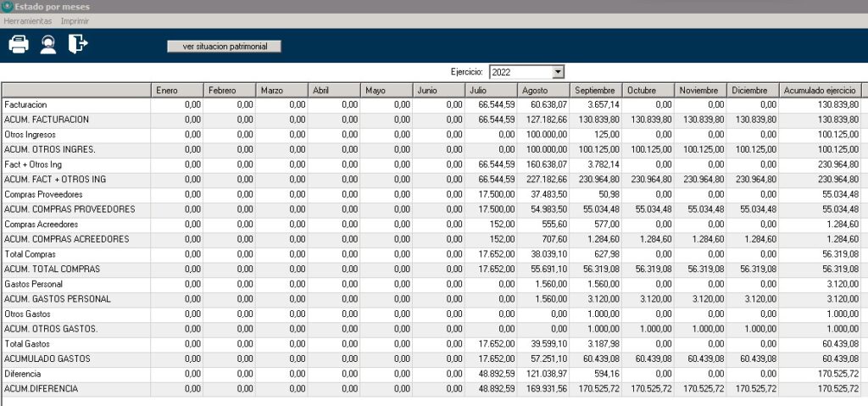
Task: Click the exit door icon
Action: click(78, 44)
